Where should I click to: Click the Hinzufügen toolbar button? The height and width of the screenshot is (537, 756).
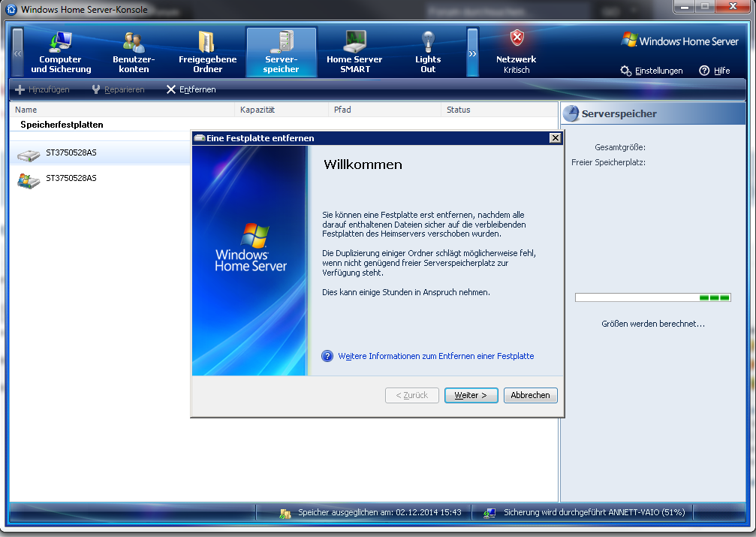point(43,89)
